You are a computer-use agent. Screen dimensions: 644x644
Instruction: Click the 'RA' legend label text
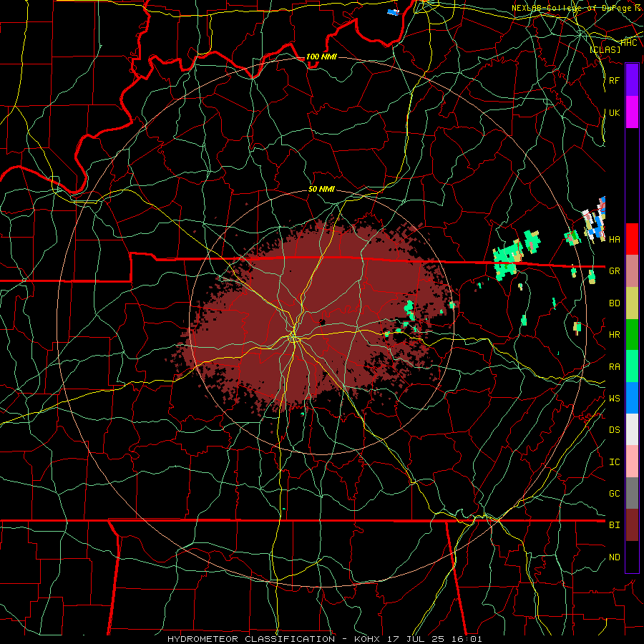(614, 367)
